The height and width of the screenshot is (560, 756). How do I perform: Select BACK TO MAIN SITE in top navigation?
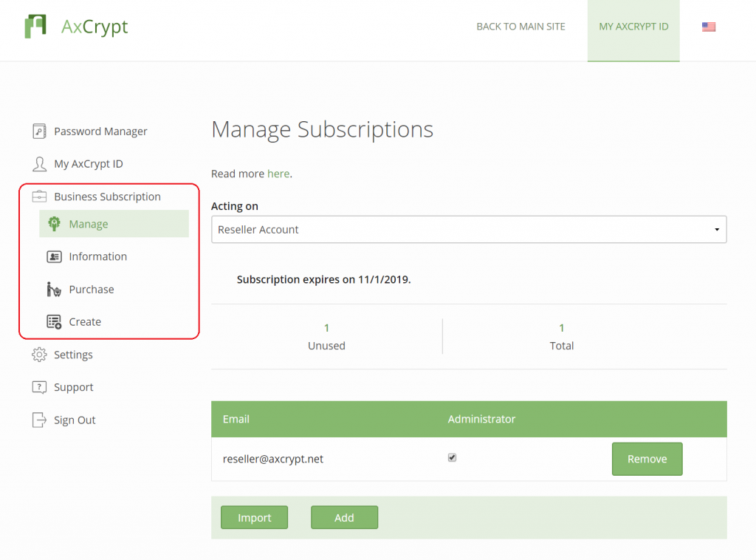(520, 26)
